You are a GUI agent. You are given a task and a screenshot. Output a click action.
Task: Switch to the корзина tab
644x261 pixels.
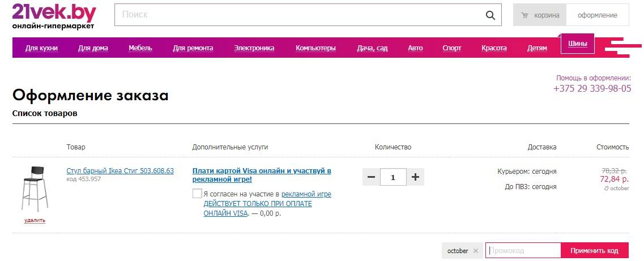pyautogui.click(x=540, y=15)
